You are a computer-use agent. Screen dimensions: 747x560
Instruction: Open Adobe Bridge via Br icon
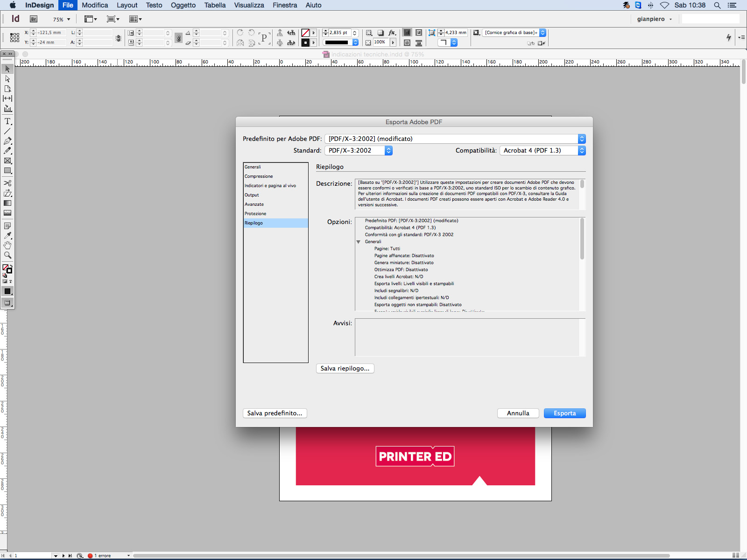[34, 19]
